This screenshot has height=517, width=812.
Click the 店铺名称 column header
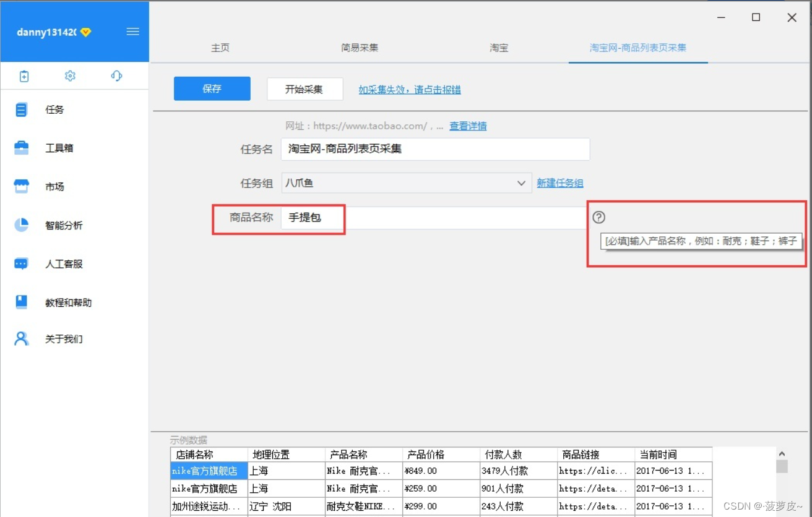pos(209,455)
